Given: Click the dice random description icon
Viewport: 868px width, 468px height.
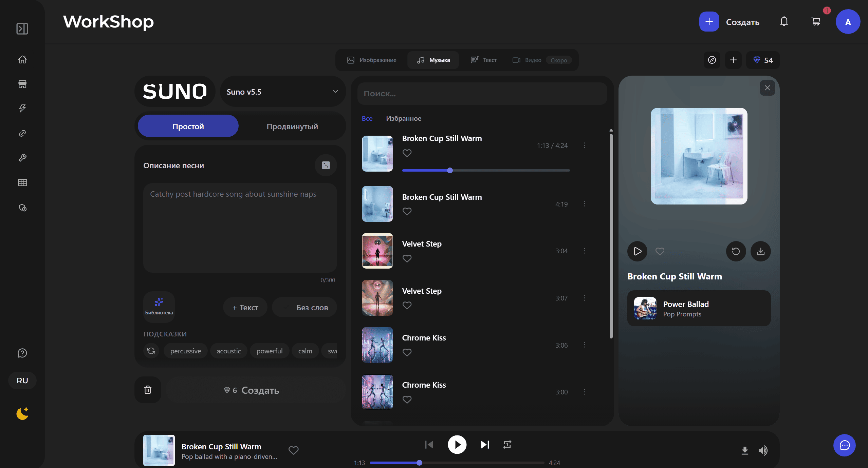Looking at the screenshot, I should coord(326,165).
